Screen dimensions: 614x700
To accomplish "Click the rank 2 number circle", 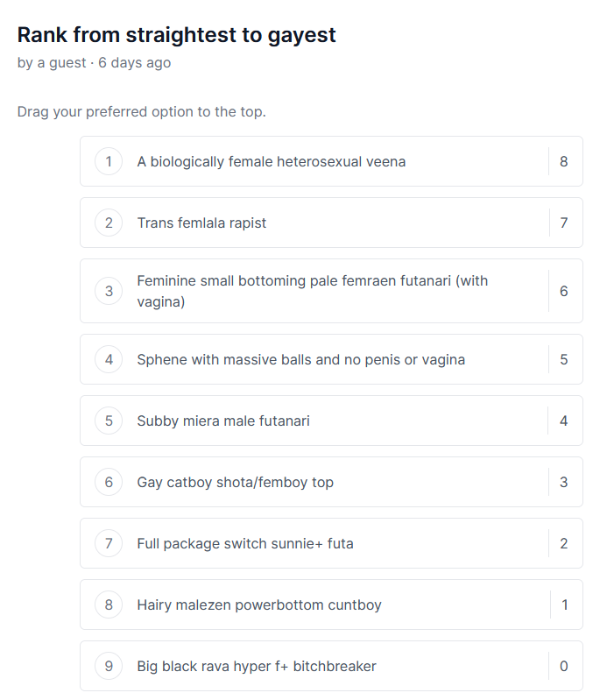I will coord(109,223).
